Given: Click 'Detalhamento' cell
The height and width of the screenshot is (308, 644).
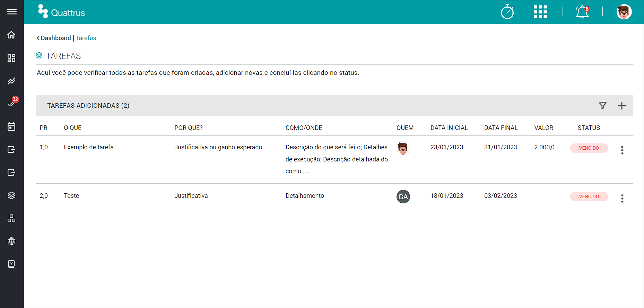Looking at the screenshot, I should [x=305, y=196].
